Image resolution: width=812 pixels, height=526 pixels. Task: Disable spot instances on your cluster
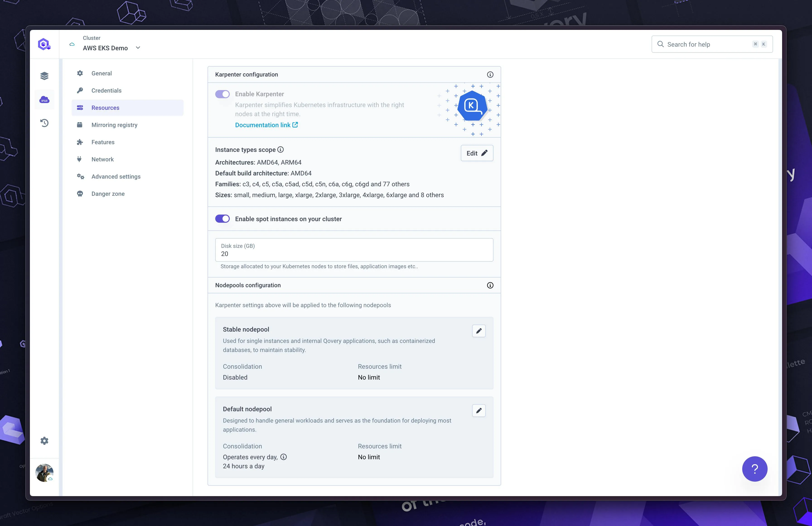222,219
